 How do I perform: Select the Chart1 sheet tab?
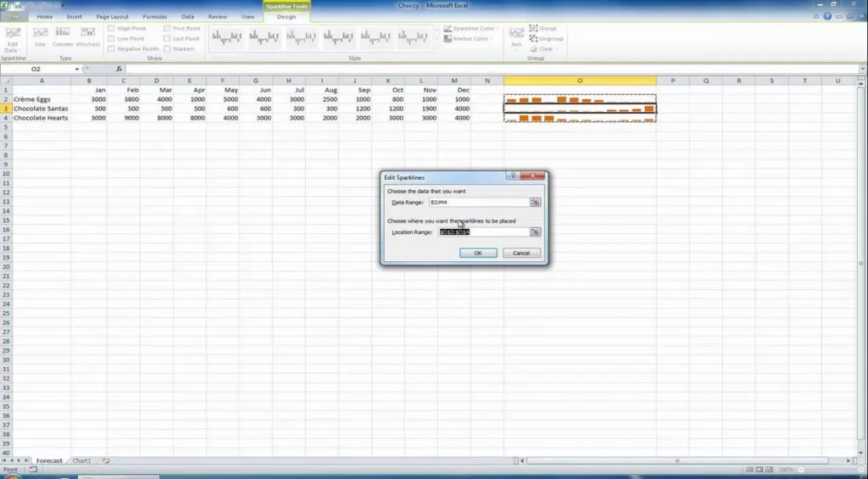(x=81, y=460)
